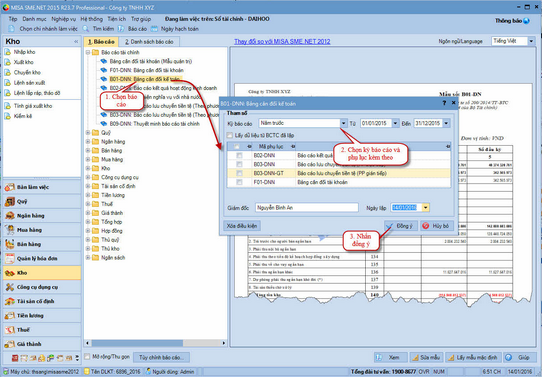Viewport: 542px width, 377px height.
Task: Click the Lấy mẫu mặc định button
Action: 473,357
